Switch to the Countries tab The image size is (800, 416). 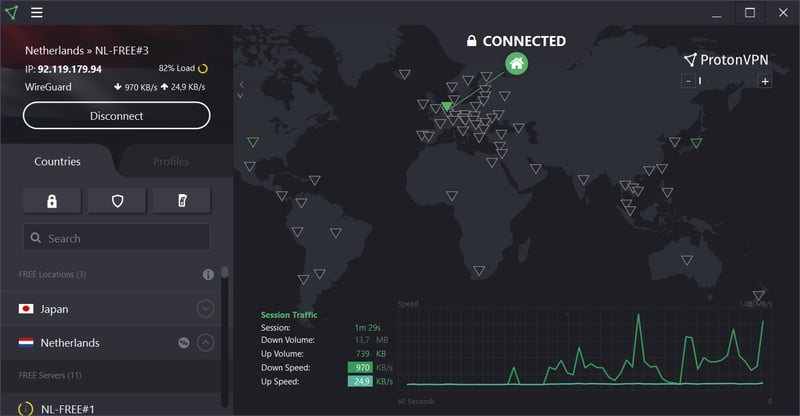click(x=57, y=161)
